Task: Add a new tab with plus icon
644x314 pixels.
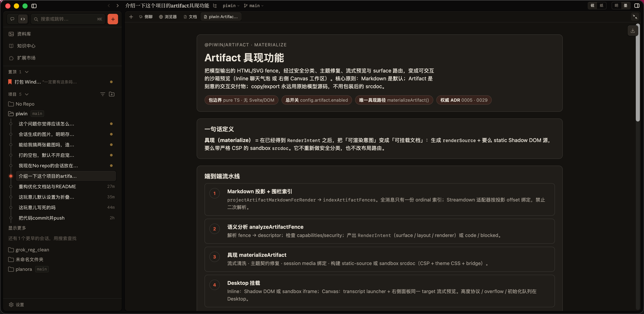Action: tap(131, 17)
